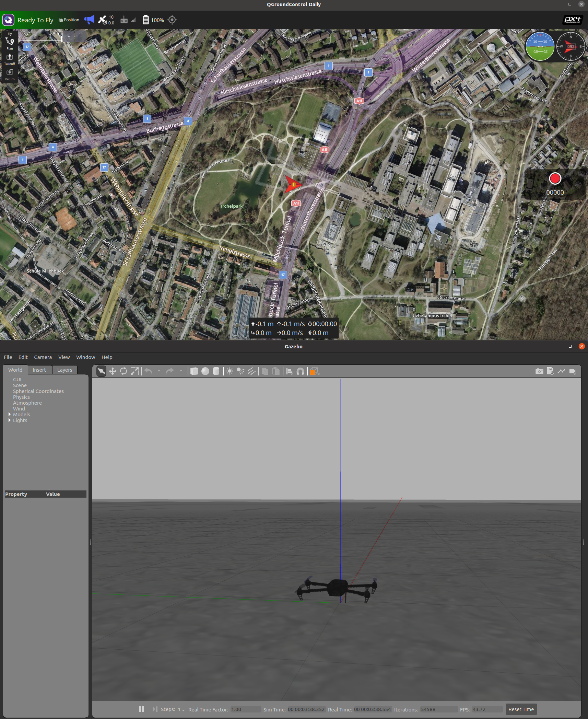Open the Plan view icon
The width and height of the screenshot is (588, 719).
(10, 43)
